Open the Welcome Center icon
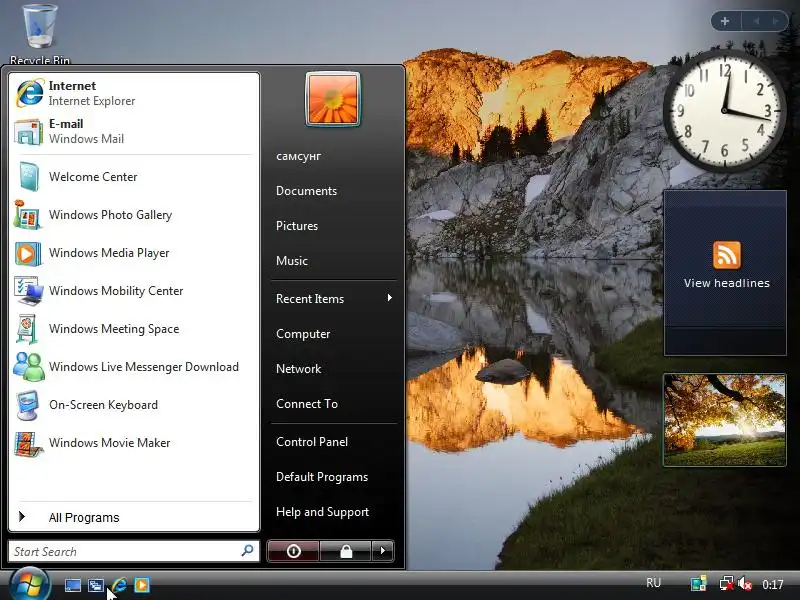Viewport: 800px width, 600px height. click(28, 177)
